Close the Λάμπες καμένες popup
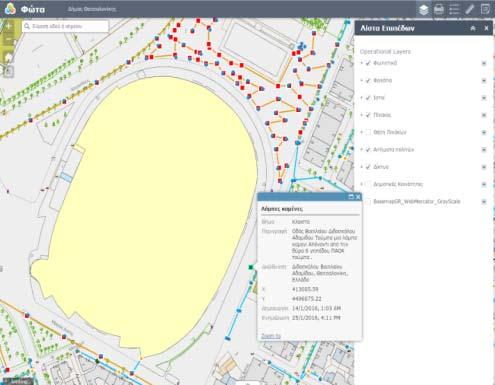Screen dimensions: 495x385 click(358, 197)
